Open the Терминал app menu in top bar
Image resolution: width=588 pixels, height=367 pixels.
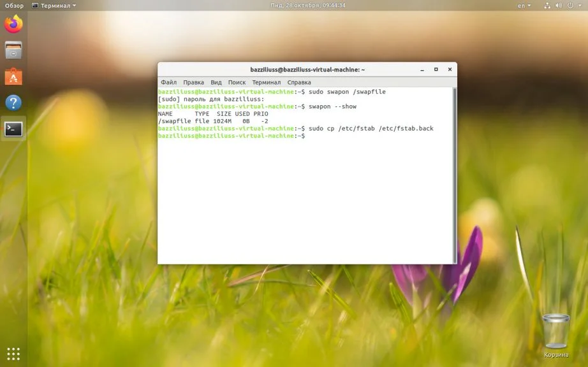[x=54, y=5]
